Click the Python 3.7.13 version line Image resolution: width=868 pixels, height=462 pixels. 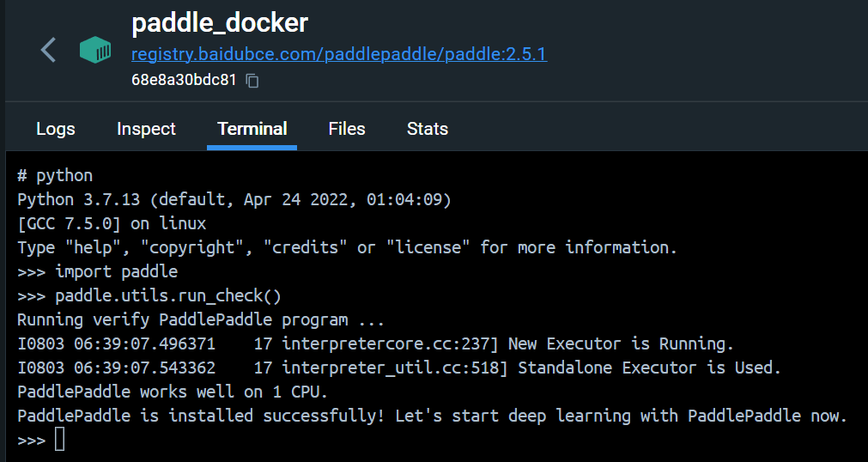point(234,199)
